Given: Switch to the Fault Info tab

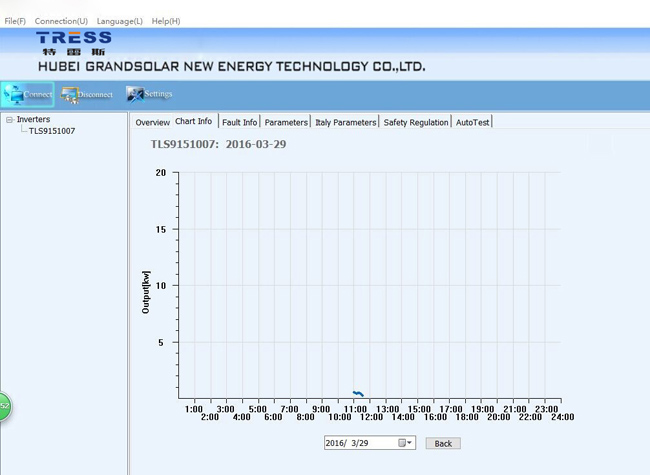Looking at the screenshot, I should tap(240, 122).
